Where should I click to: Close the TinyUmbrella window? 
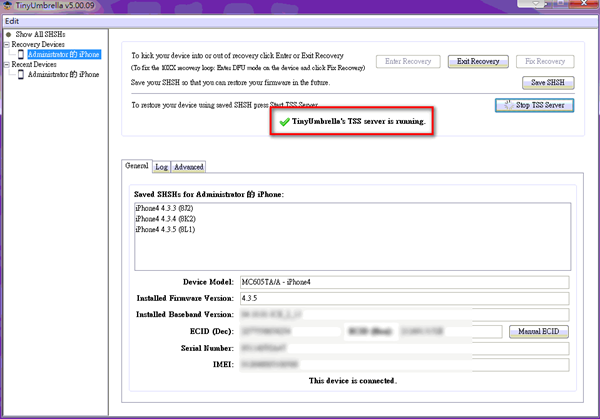(x=584, y=3)
